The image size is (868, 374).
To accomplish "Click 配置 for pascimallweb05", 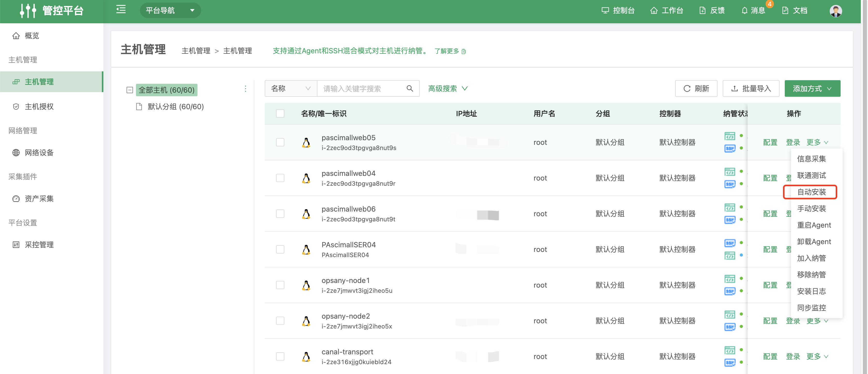I will [770, 142].
